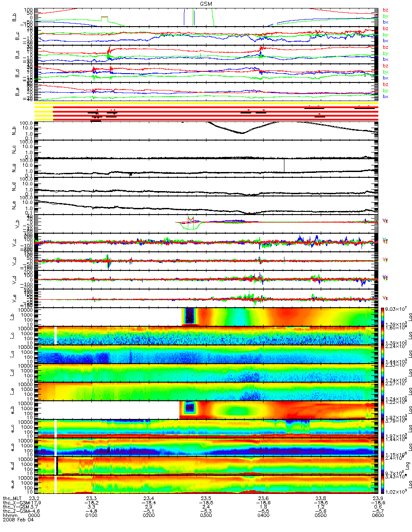This screenshot has height=532, width=412.
Task: Click the bz legend of B_e panel
Action: point(385,84)
